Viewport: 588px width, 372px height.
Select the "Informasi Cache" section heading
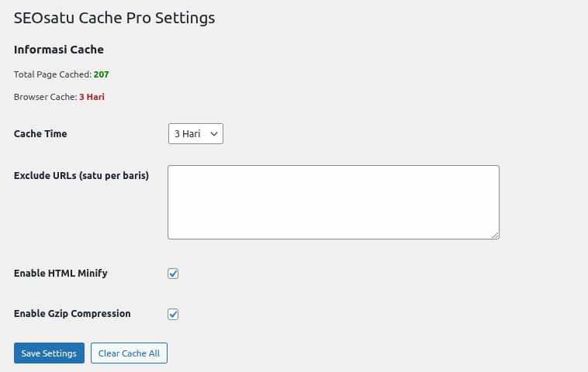[x=59, y=50]
